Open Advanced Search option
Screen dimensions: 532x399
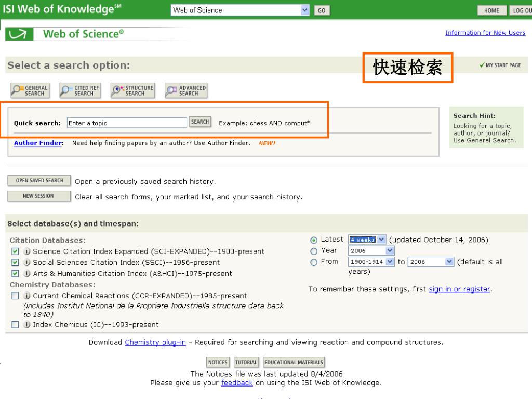pos(186,90)
